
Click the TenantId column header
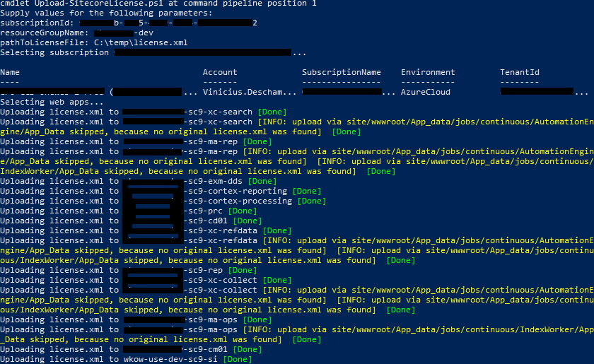(x=519, y=72)
